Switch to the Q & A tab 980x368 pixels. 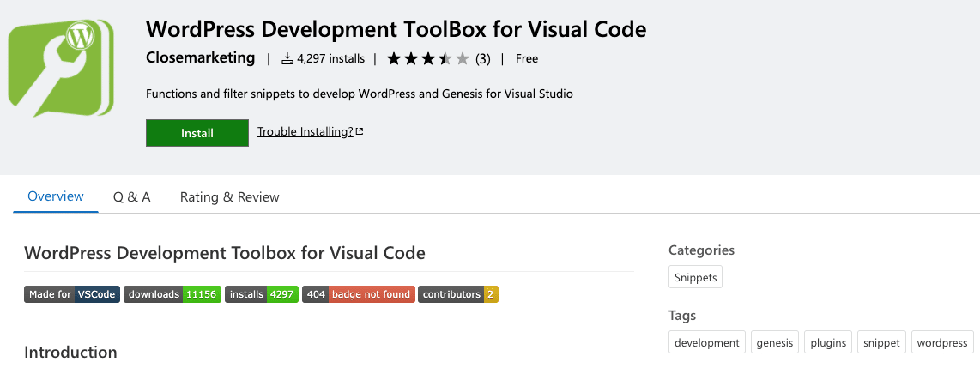point(132,196)
